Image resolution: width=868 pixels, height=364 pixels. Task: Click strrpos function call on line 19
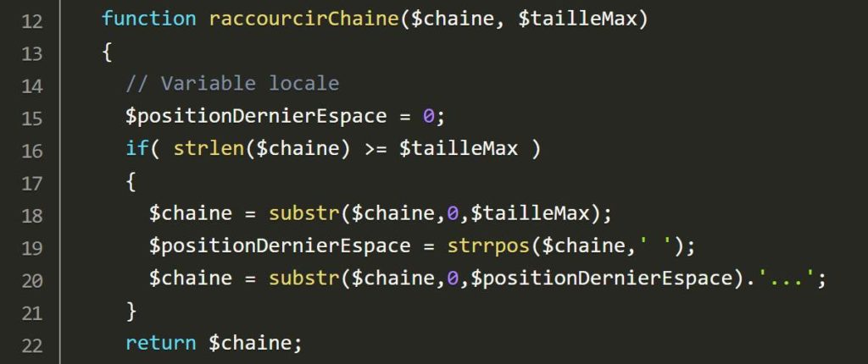tap(489, 245)
